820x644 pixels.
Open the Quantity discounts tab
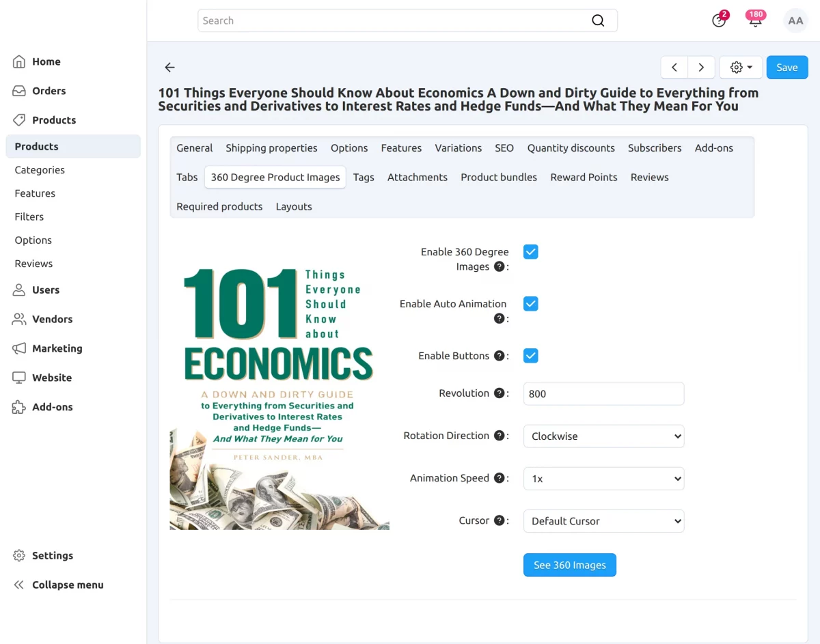pyautogui.click(x=571, y=148)
